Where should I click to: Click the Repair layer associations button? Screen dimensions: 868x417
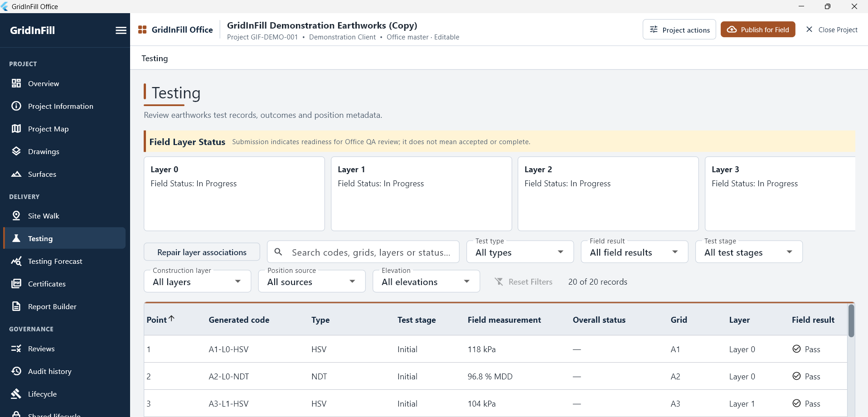point(202,252)
